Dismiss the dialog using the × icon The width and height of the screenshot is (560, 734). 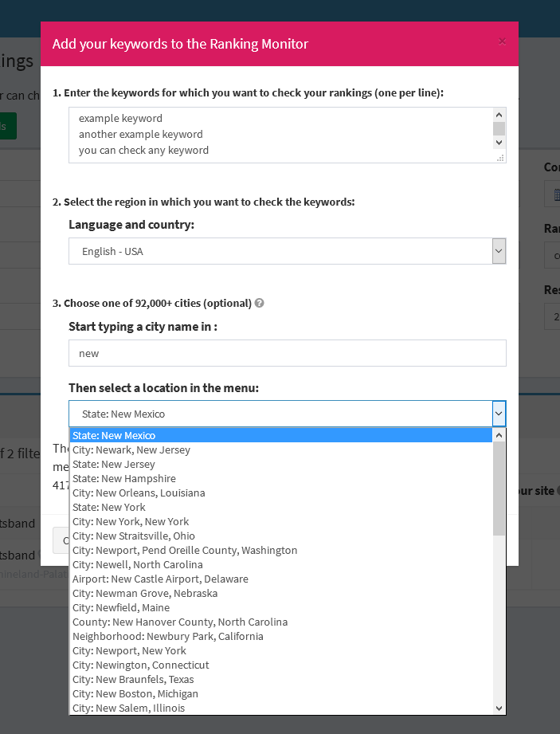pos(502,41)
